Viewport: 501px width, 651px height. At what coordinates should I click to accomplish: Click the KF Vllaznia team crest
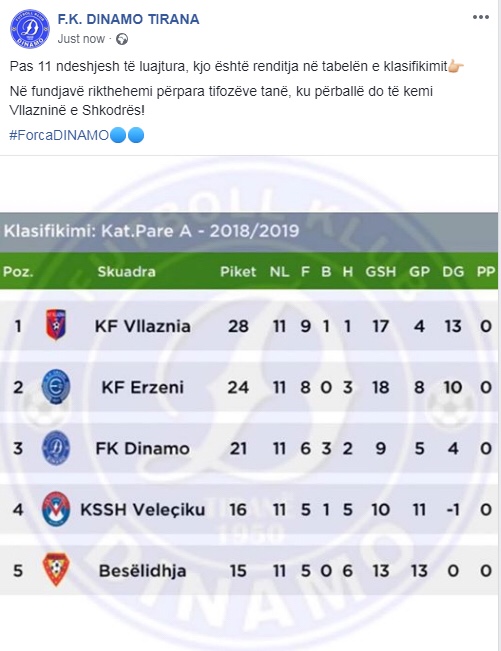click(x=56, y=325)
